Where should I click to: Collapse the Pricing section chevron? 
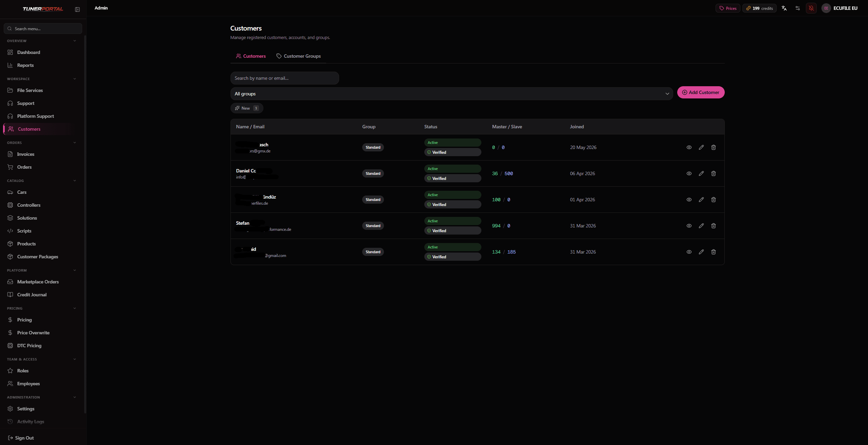75,308
